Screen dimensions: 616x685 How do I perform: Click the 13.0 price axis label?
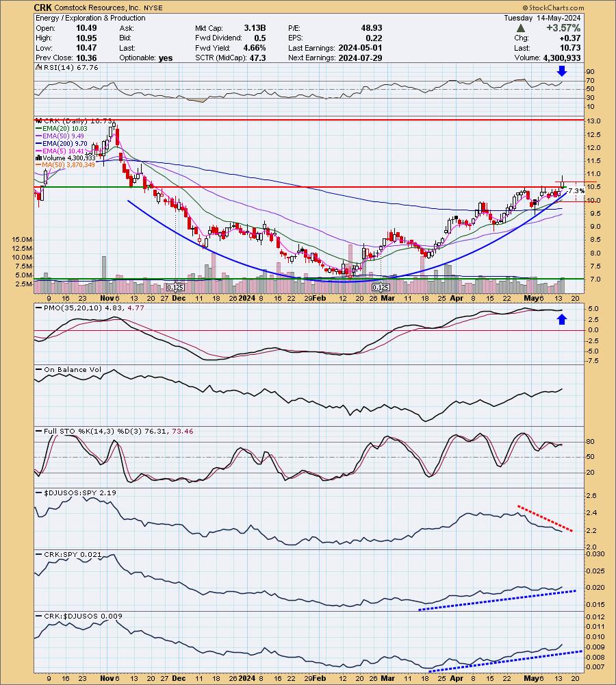(593, 121)
